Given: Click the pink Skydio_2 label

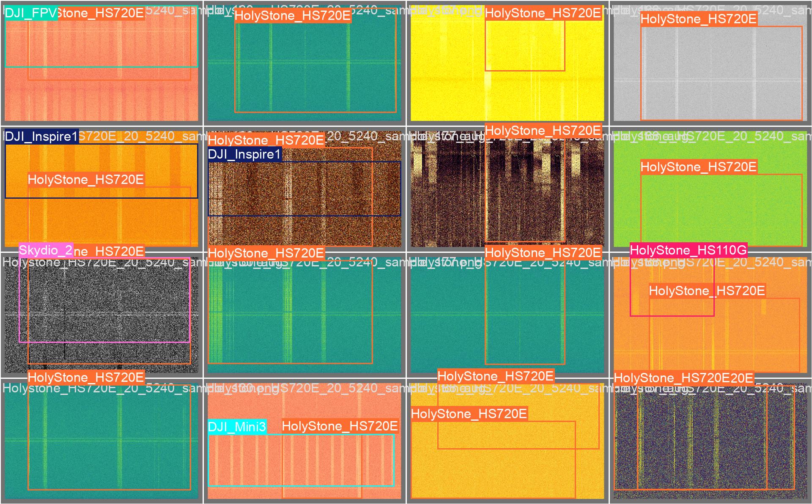Looking at the screenshot, I should 46,250.
